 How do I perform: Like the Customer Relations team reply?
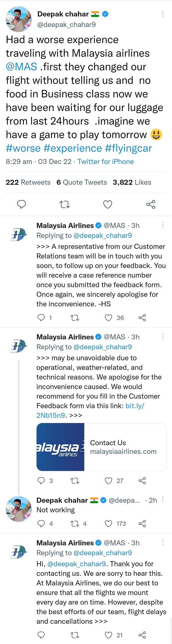click(x=108, y=318)
